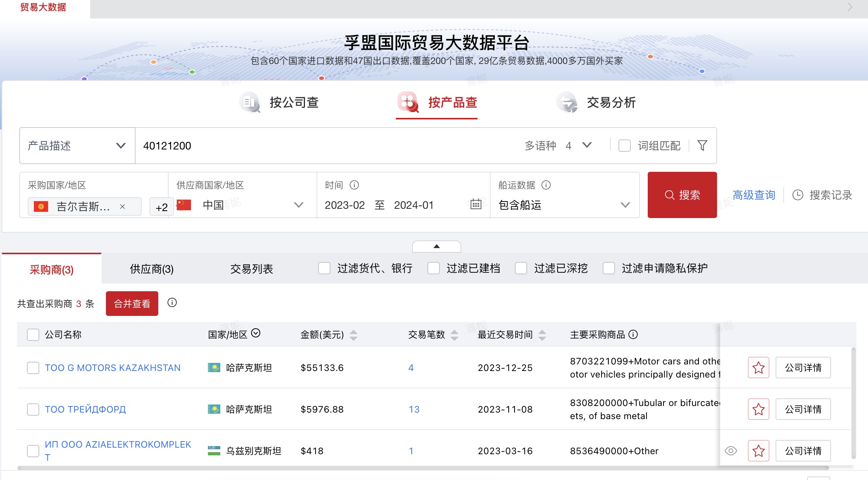Click the red 搜索 button

point(682,195)
